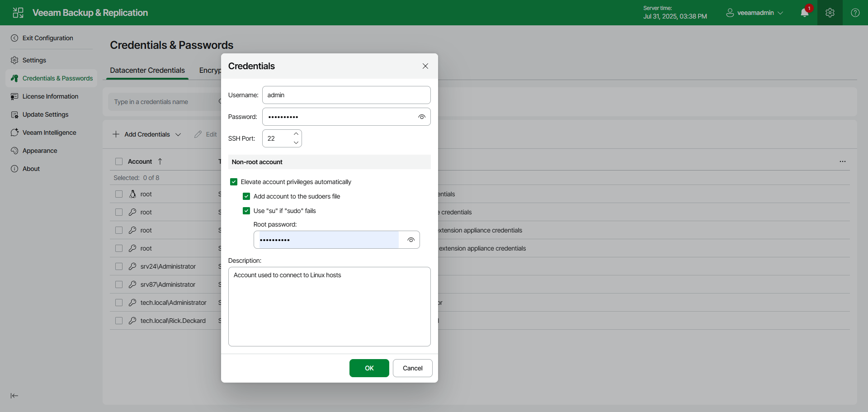
Task: Open the ellipsis options menu above the table
Action: tap(843, 161)
